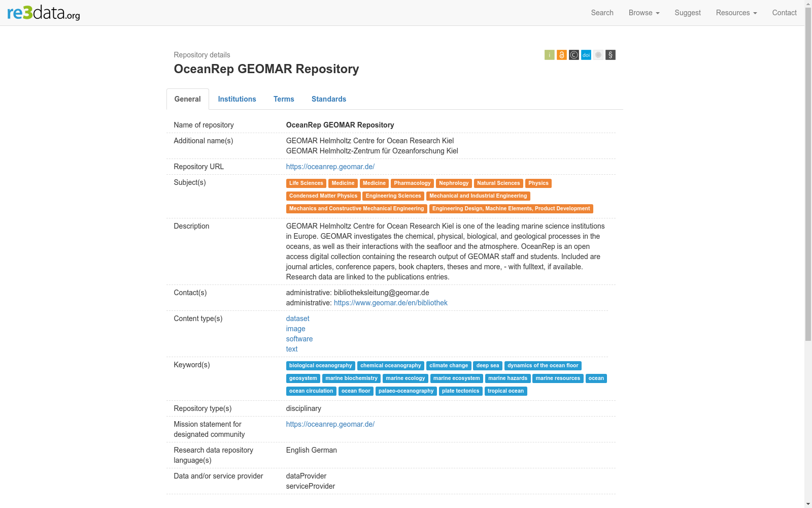Click the blue doi badge icon
Image resolution: width=812 pixels, height=508 pixels.
pos(586,55)
